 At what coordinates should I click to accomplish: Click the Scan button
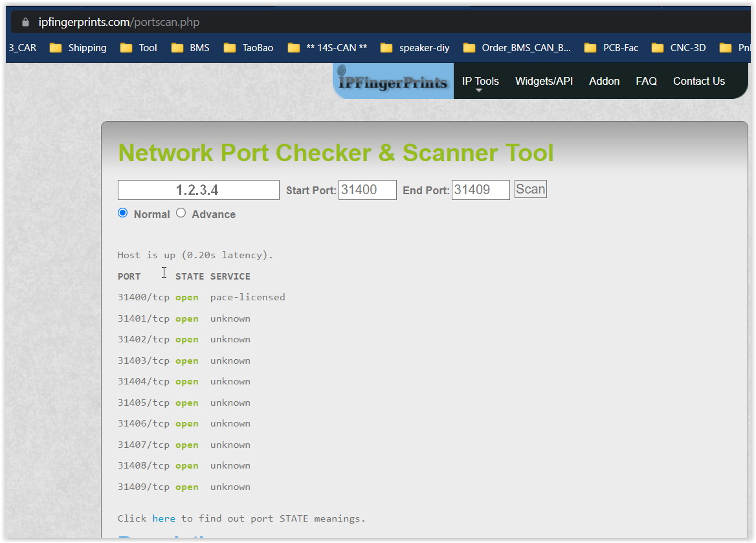tap(530, 189)
